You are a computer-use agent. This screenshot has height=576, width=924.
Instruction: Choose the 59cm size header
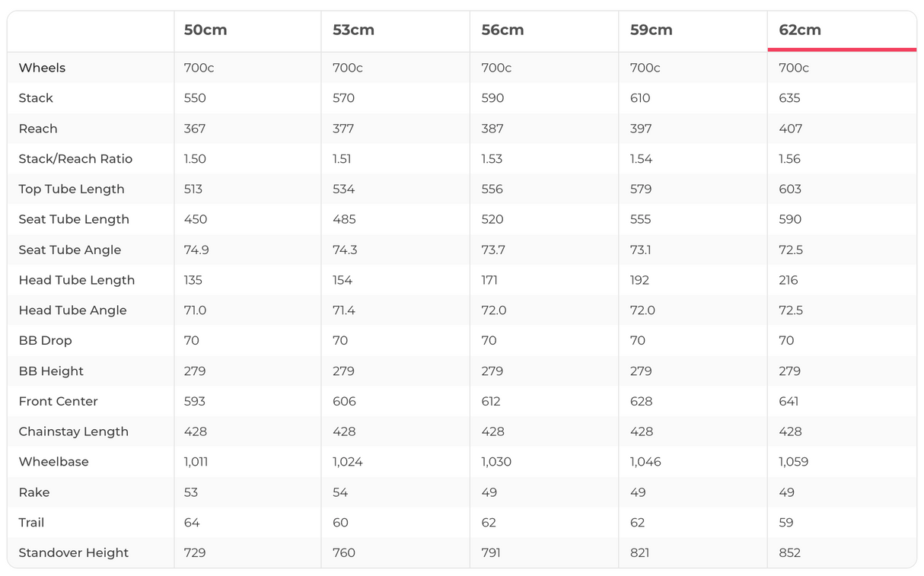pyautogui.click(x=652, y=30)
